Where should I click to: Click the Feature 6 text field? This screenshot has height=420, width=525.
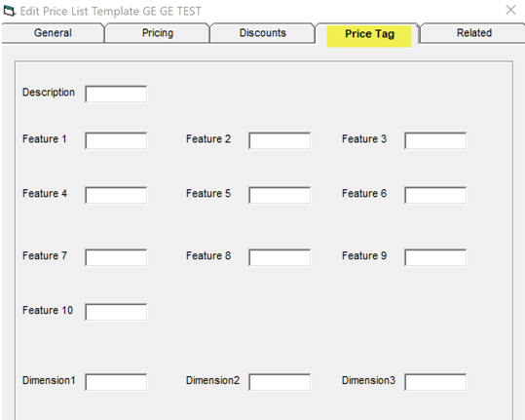pyautogui.click(x=435, y=195)
